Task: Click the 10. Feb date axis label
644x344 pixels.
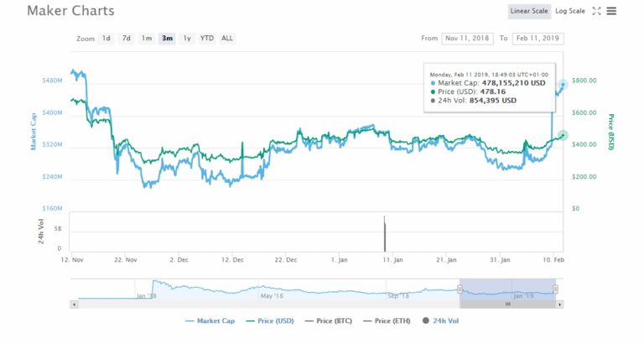Action: coord(553,260)
